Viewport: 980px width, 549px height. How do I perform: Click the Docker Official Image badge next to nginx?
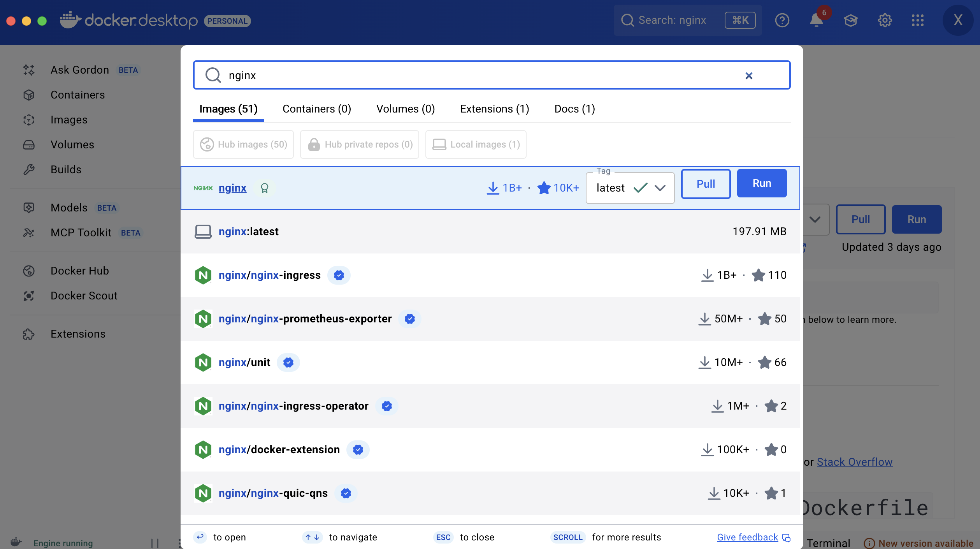(x=265, y=188)
